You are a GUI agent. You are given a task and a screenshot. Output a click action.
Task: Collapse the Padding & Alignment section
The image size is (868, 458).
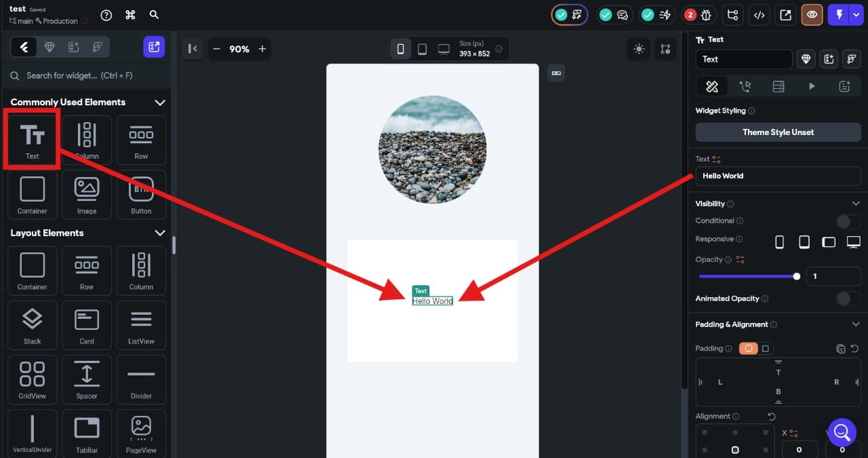click(x=856, y=324)
